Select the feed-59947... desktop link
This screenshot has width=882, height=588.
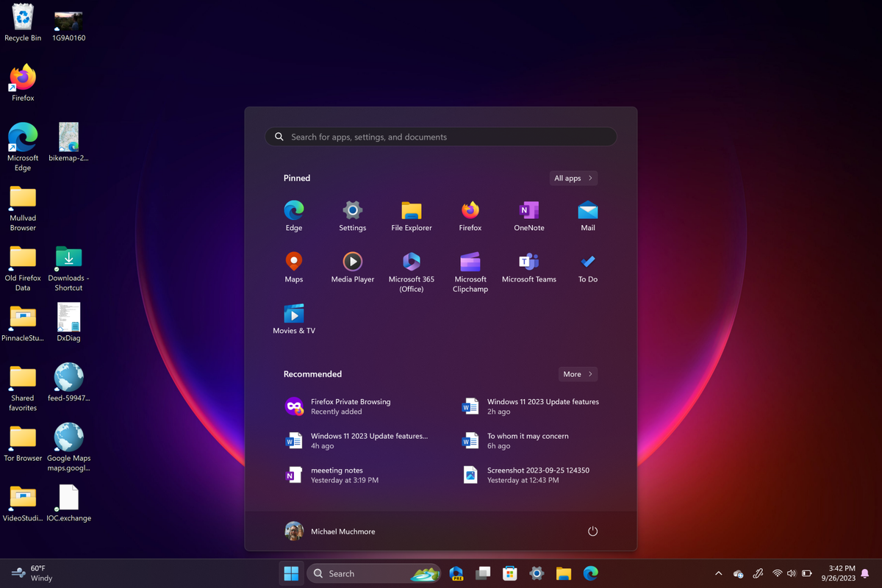click(68, 384)
